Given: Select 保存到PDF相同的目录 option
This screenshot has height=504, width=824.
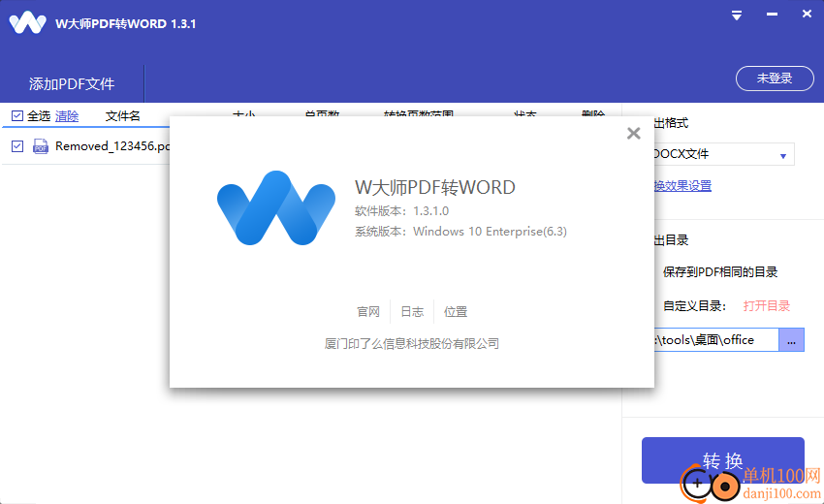Looking at the screenshot, I should tap(719, 271).
